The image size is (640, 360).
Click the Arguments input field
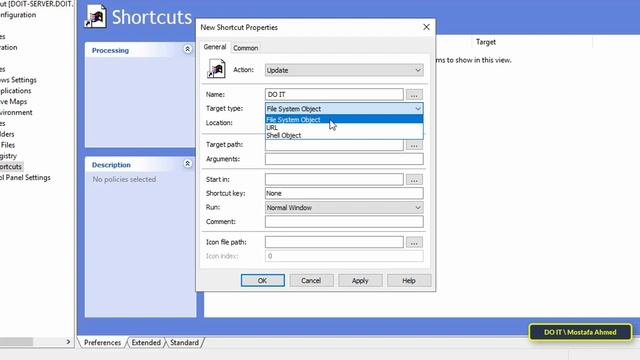[344, 159]
